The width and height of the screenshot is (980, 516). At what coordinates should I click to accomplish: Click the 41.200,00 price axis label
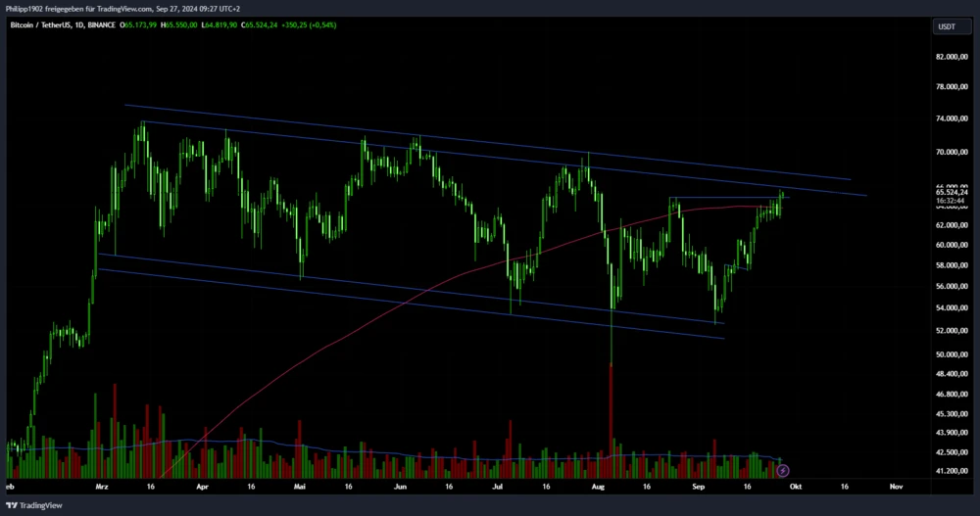click(952, 471)
